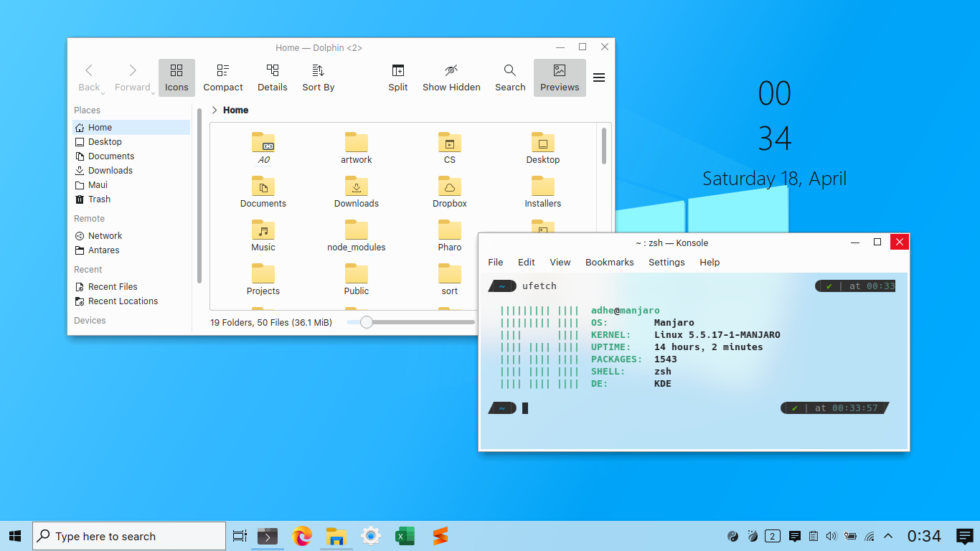
Task: Open Recent Files in sidebar
Action: coord(131,286)
